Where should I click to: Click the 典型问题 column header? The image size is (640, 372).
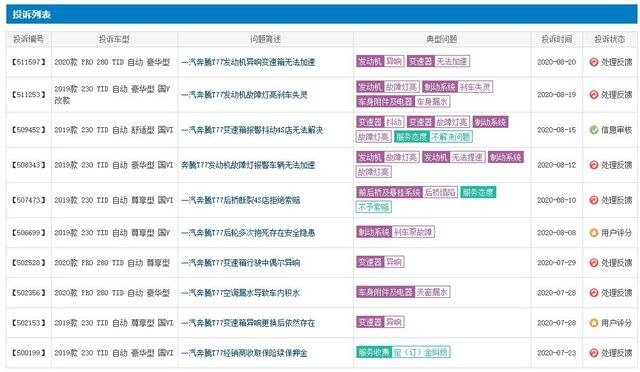tap(442, 39)
